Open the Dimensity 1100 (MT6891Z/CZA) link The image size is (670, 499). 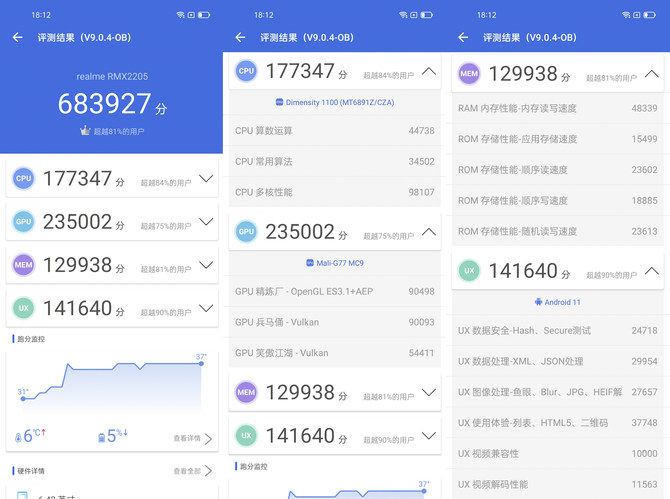click(x=335, y=102)
